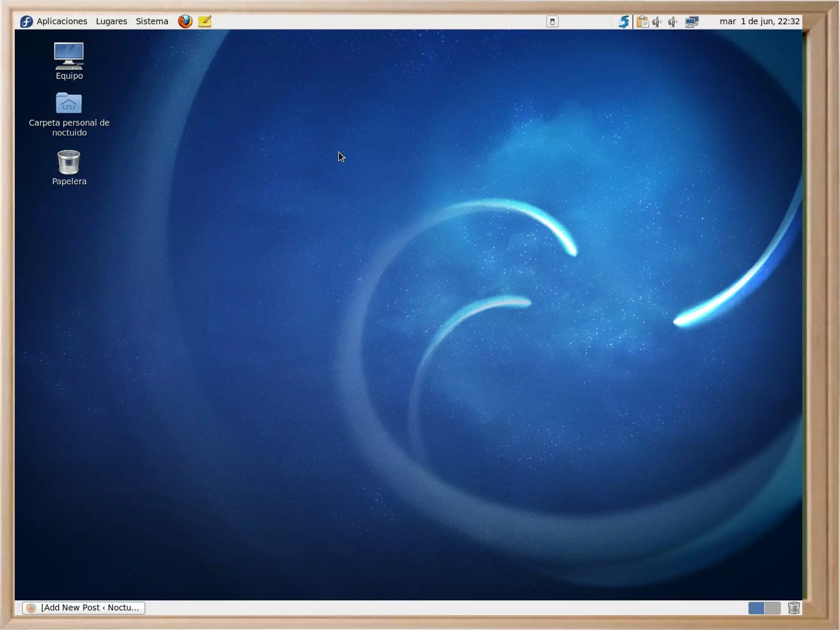
Task: Open the clipboard manager tray icon
Action: (x=643, y=21)
